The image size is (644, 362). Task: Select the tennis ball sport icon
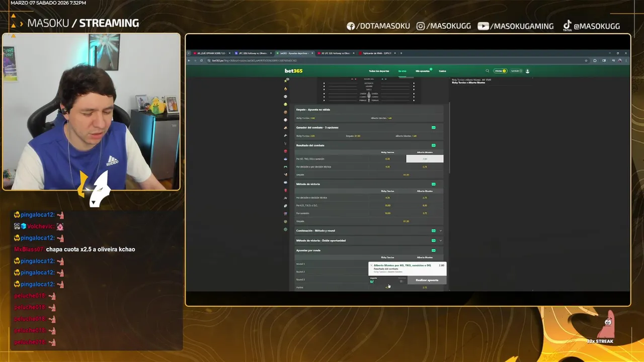point(286,104)
